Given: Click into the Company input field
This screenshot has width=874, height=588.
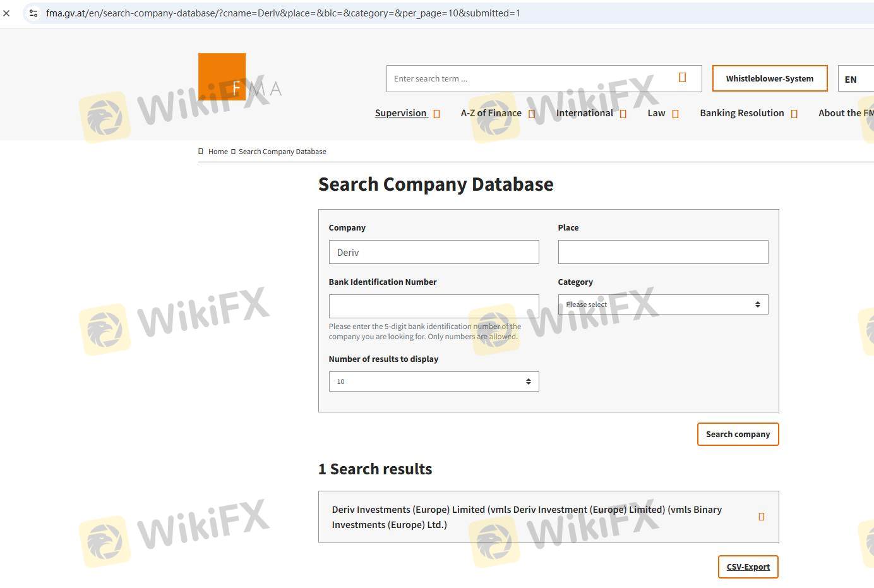Looking at the screenshot, I should click(x=433, y=252).
